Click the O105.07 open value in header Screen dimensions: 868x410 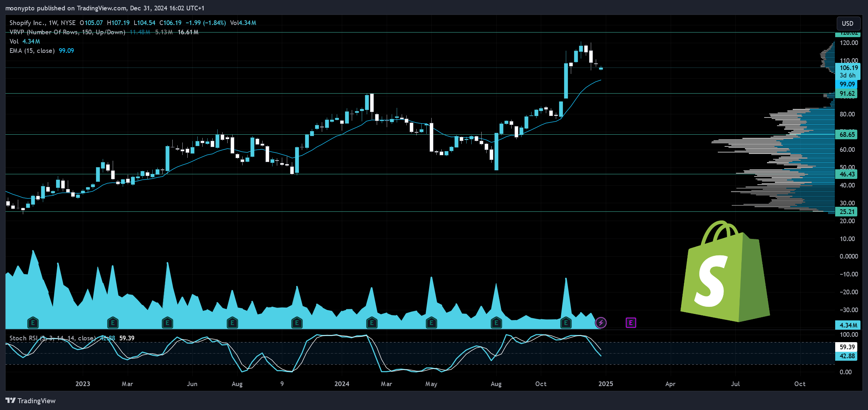point(91,23)
